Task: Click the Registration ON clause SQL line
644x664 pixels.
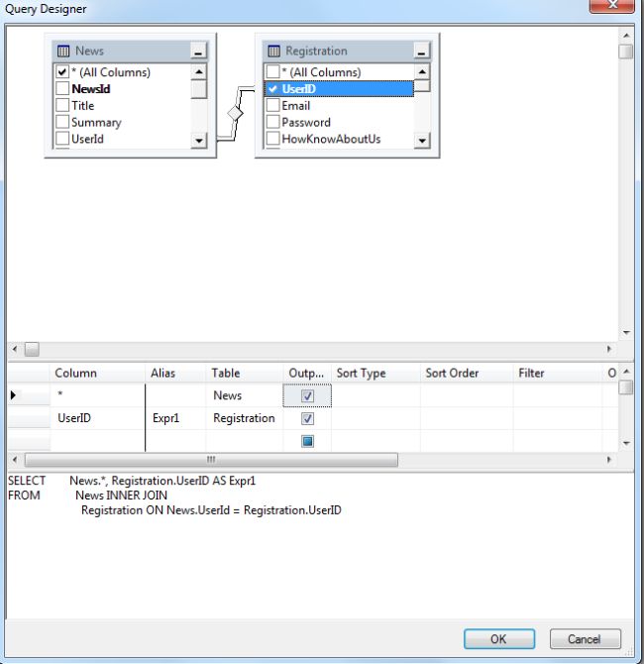Action: [211, 509]
